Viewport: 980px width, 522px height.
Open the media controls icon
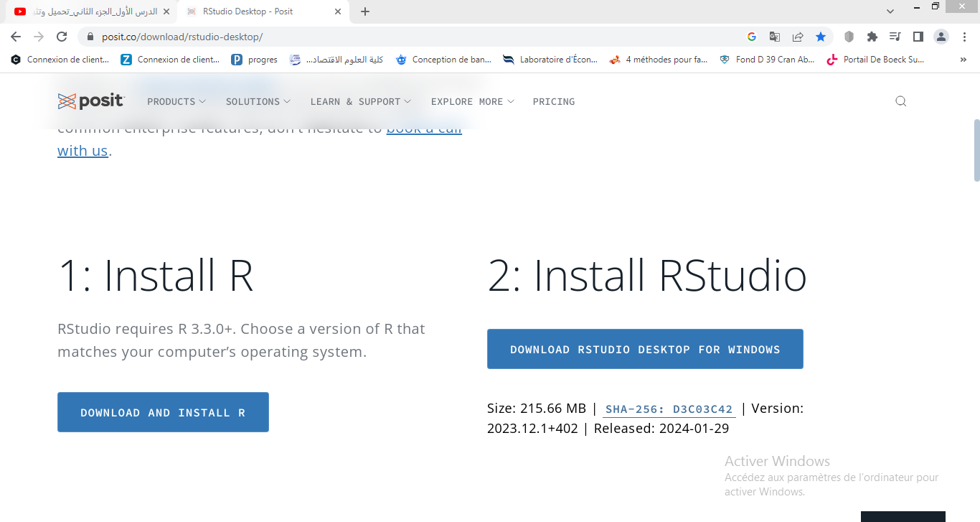[895, 37]
